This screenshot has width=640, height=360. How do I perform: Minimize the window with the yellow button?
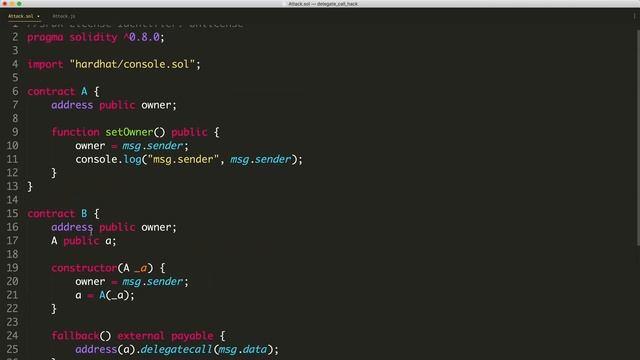[12, 4]
